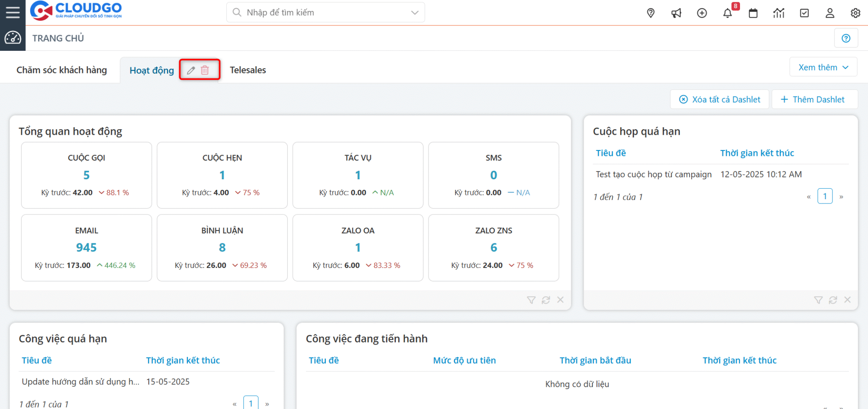Viewport: 868px width, 409px height.
Task: Open the hamburger main menu
Action: coord(13,12)
